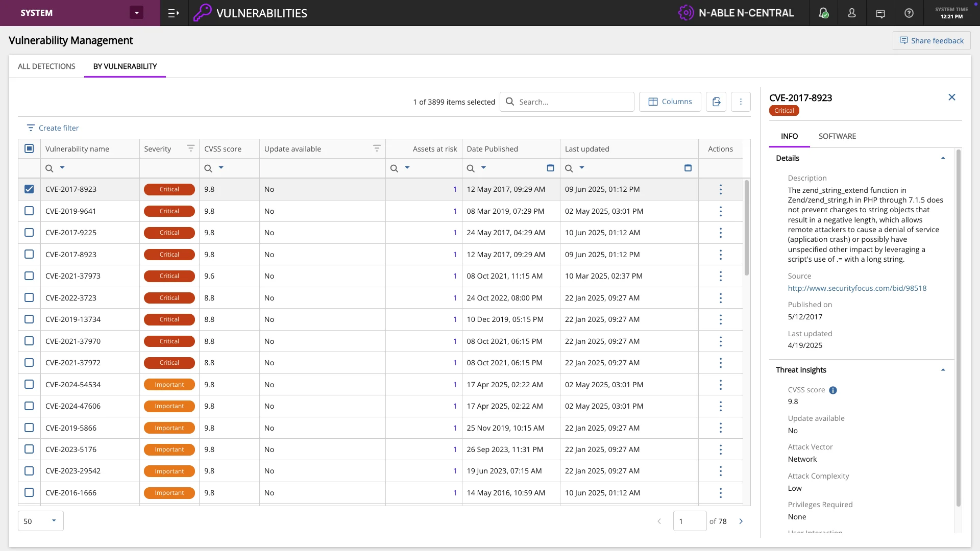Click the export icon beside Columns
The image size is (980, 551).
[716, 102]
